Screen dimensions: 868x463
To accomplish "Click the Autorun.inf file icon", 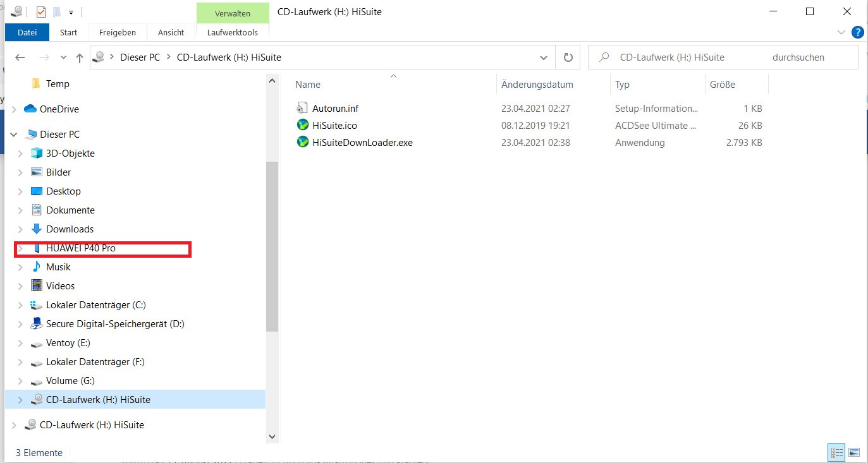I will click(x=302, y=109).
